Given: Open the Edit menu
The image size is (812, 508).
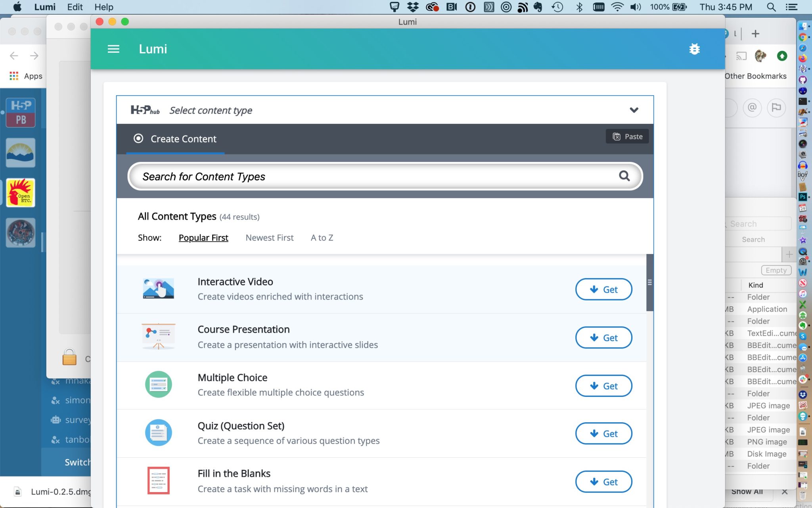Looking at the screenshot, I should click(75, 7).
